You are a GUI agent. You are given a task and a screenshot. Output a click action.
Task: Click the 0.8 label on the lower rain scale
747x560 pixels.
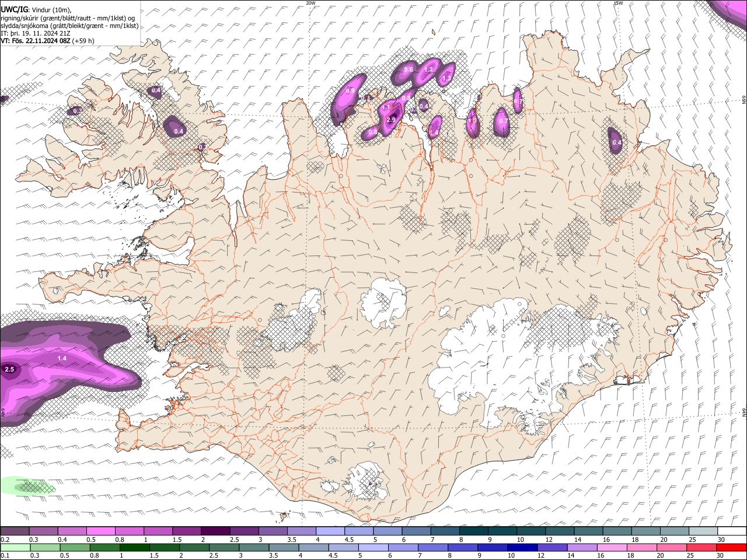coord(95,555)
